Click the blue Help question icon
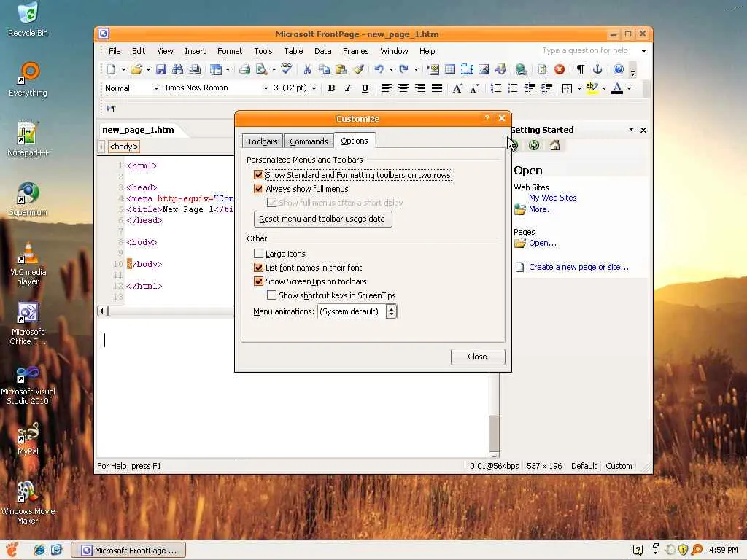This screenshot has width=747, height=560. 619,69
